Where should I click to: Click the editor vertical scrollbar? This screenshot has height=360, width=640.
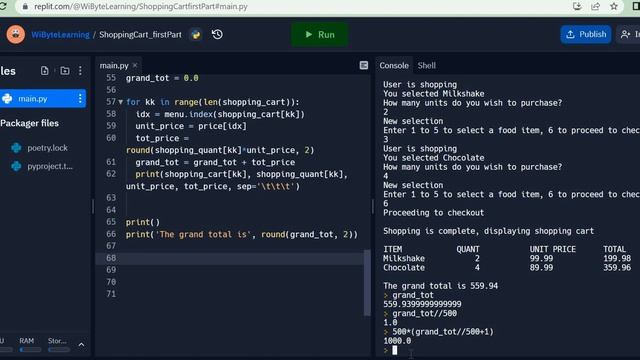pos(367,282)
